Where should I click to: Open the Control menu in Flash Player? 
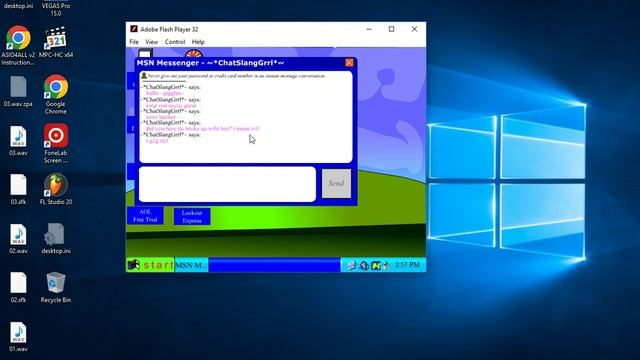pos(175,42)
